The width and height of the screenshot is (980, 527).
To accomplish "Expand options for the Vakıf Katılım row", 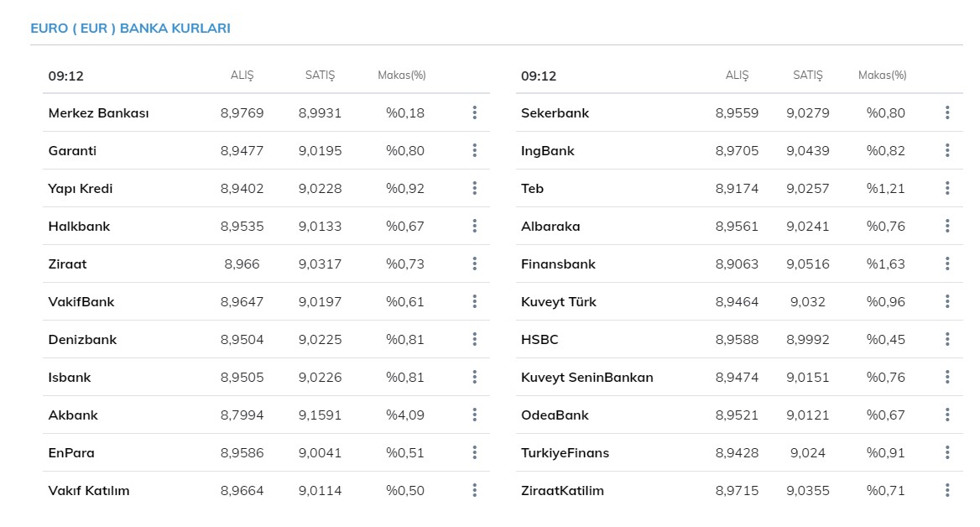I will 474,490.
